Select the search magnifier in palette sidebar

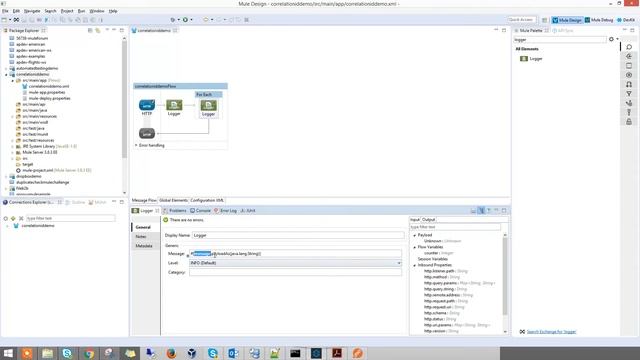pyautogui.click(x=629, y=47)
